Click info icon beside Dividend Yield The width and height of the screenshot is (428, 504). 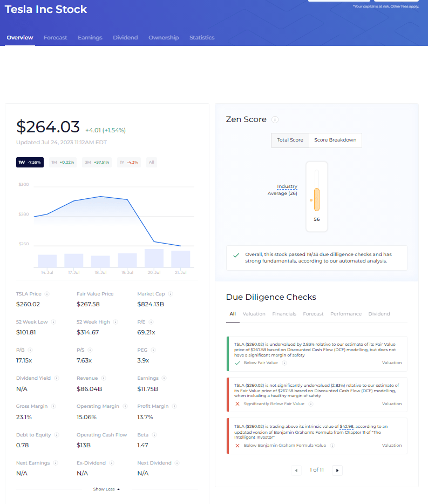tap(57, 378)
